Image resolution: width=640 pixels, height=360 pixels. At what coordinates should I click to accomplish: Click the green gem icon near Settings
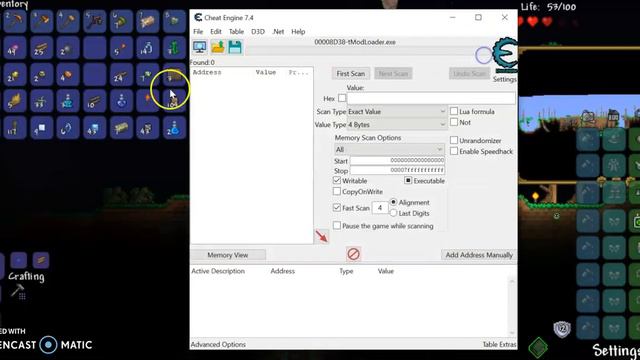538,347
